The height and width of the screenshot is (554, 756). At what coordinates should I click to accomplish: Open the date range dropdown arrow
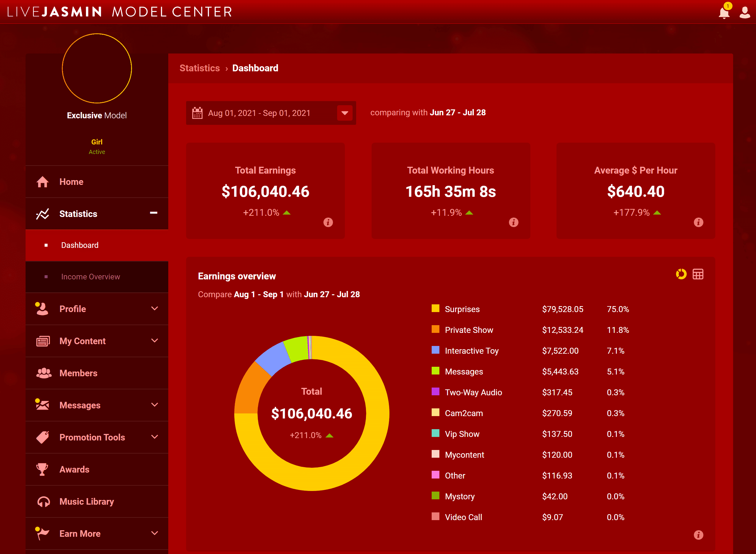pos(345,113)
